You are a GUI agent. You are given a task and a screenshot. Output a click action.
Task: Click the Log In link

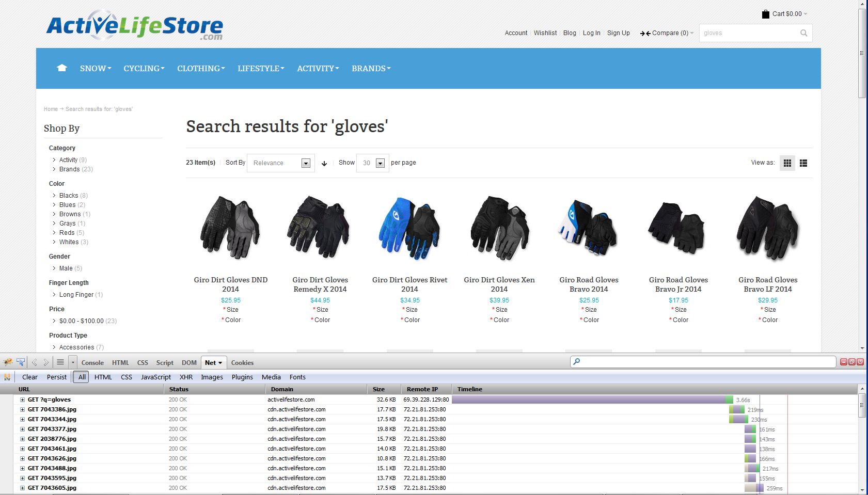coord(591,33)
